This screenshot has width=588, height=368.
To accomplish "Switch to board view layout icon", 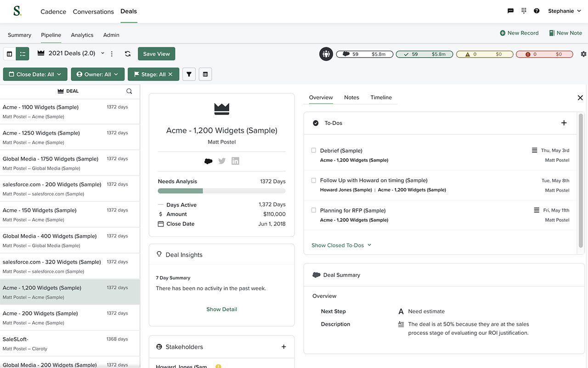I will pos(10,54).
